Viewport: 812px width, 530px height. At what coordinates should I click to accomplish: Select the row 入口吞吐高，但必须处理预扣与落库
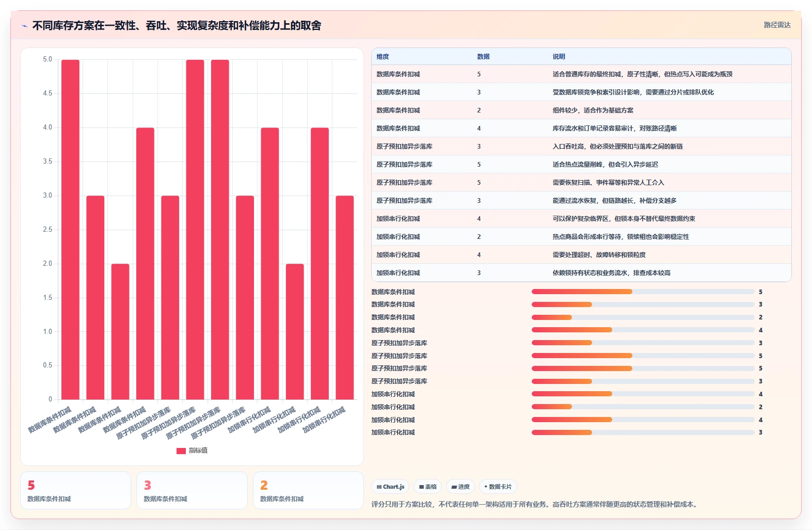coord(581,147)
